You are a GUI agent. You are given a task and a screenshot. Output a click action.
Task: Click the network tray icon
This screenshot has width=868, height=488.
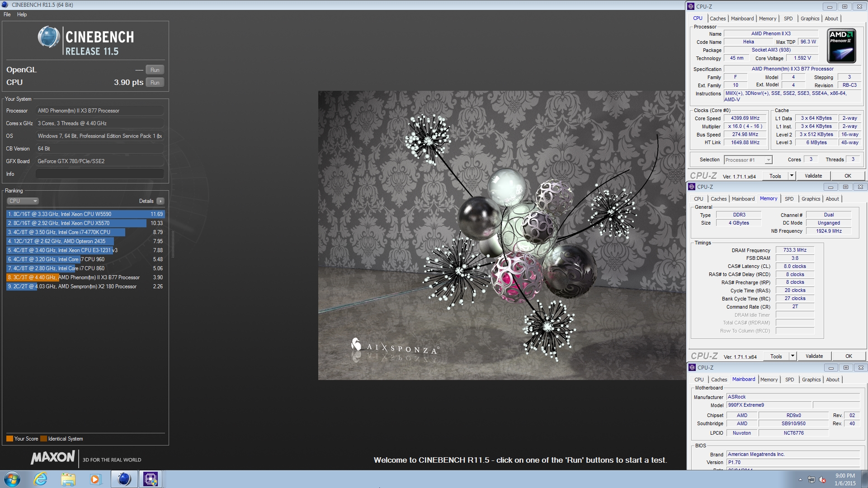pos(811,479)
